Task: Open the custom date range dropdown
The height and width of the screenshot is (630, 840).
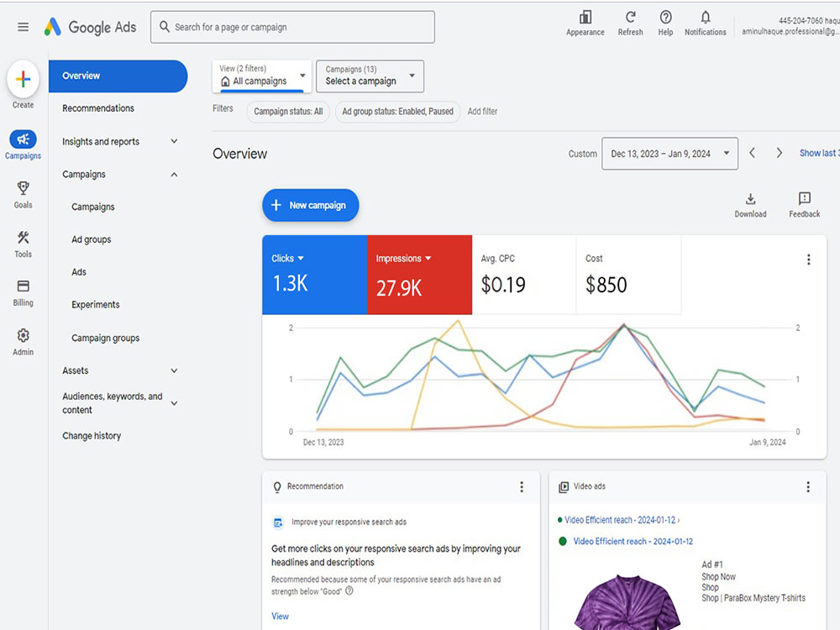Action: pyautogui.click(x=669, y=154)
